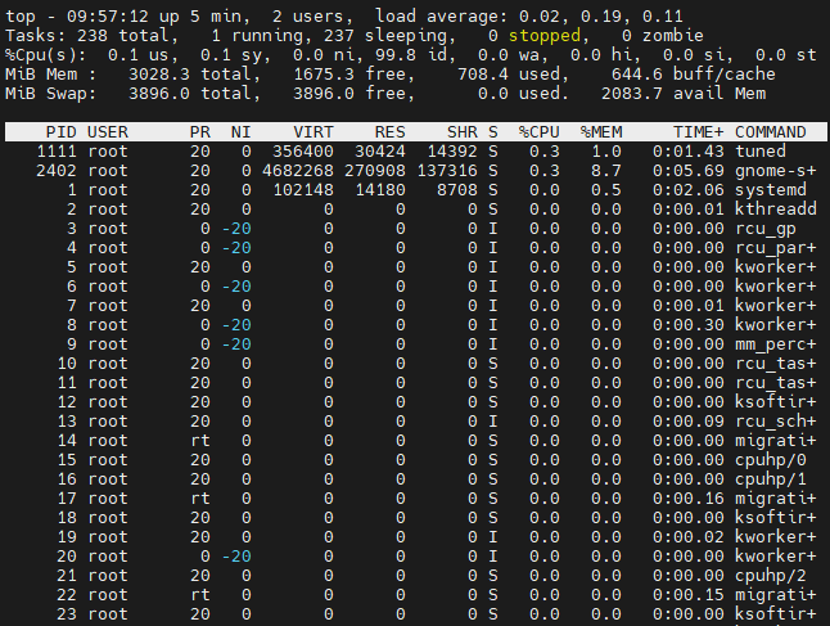This screenshot has width=830, height=626.
Task: Select the cpuhp/0 process name
Action: [x=770, y=460]
